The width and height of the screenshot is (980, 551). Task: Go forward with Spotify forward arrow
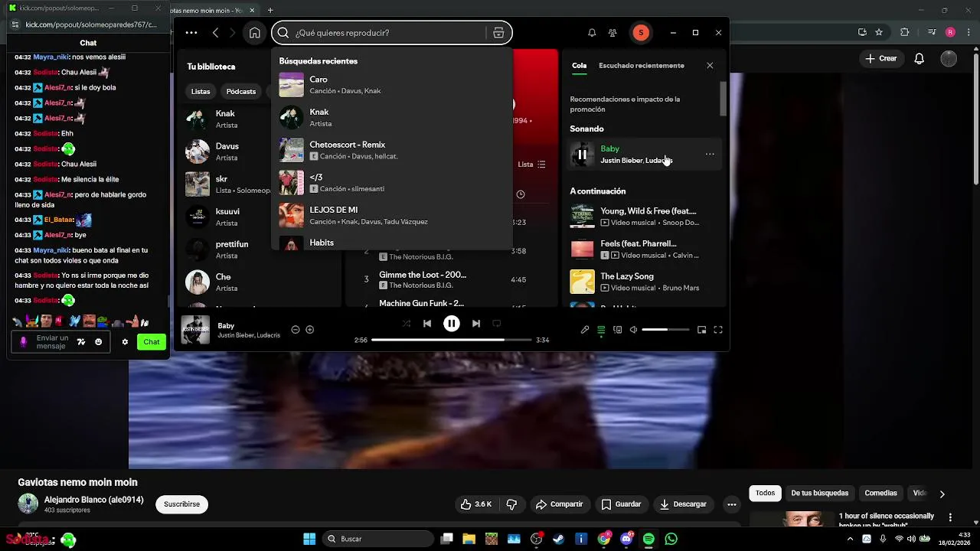tap(233, 33)
